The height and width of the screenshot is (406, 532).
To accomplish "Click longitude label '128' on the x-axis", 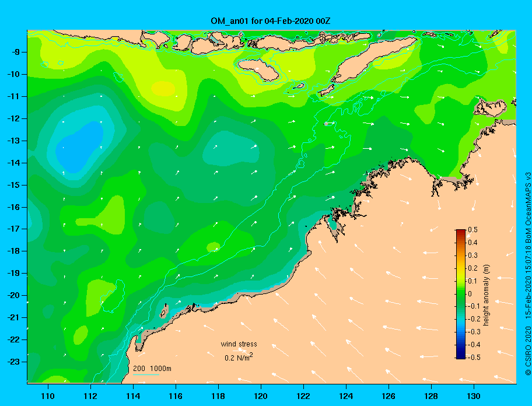I will tap(431, 396).
